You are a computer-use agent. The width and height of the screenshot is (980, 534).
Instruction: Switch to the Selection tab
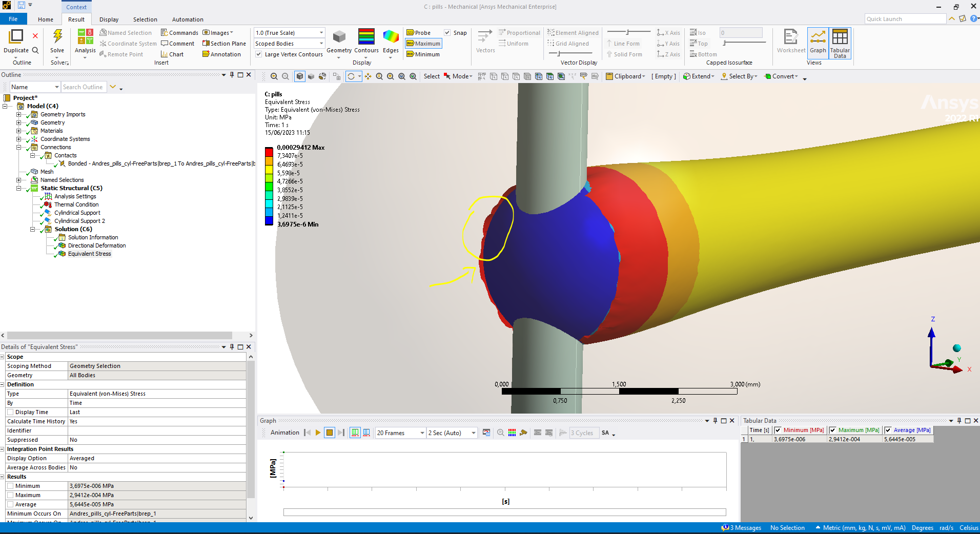145,19
